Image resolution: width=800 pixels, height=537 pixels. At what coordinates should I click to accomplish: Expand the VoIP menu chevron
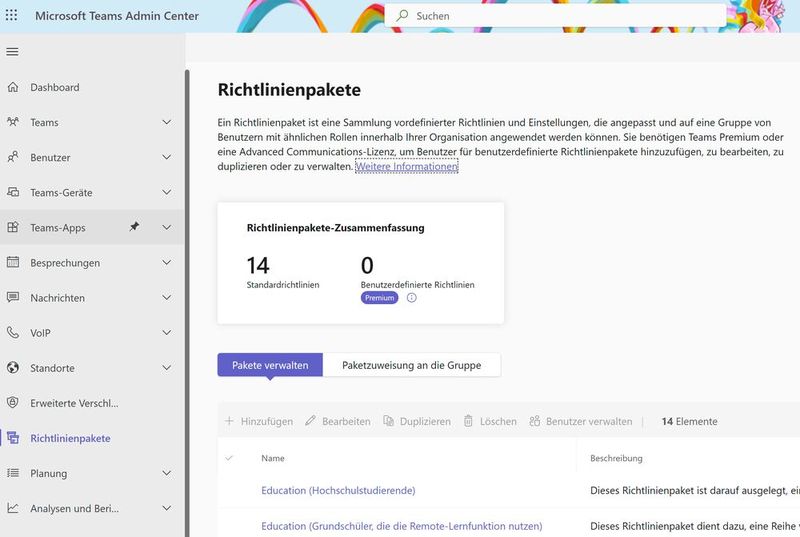pyautogui.click(x=166, y=333)
